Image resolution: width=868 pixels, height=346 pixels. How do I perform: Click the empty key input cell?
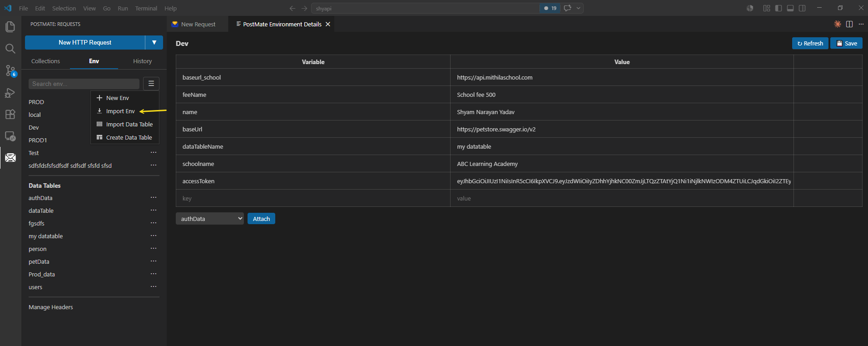click(x=313, y=198)
